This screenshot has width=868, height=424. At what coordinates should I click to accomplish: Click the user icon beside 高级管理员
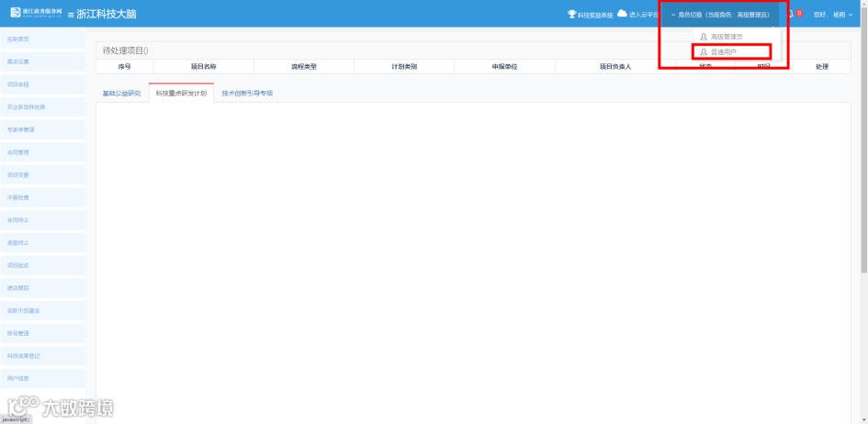click(704, 37)
